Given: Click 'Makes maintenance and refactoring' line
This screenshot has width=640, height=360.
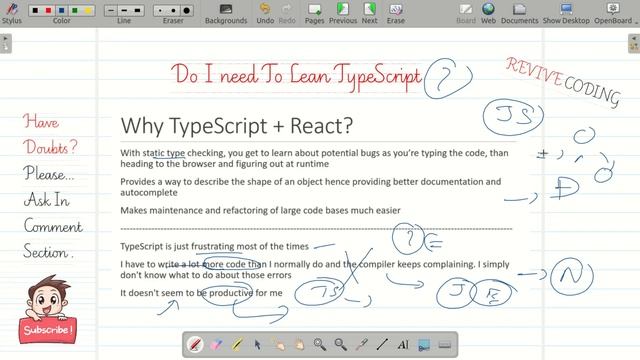Looking at the screenshot, I should 260,211.
